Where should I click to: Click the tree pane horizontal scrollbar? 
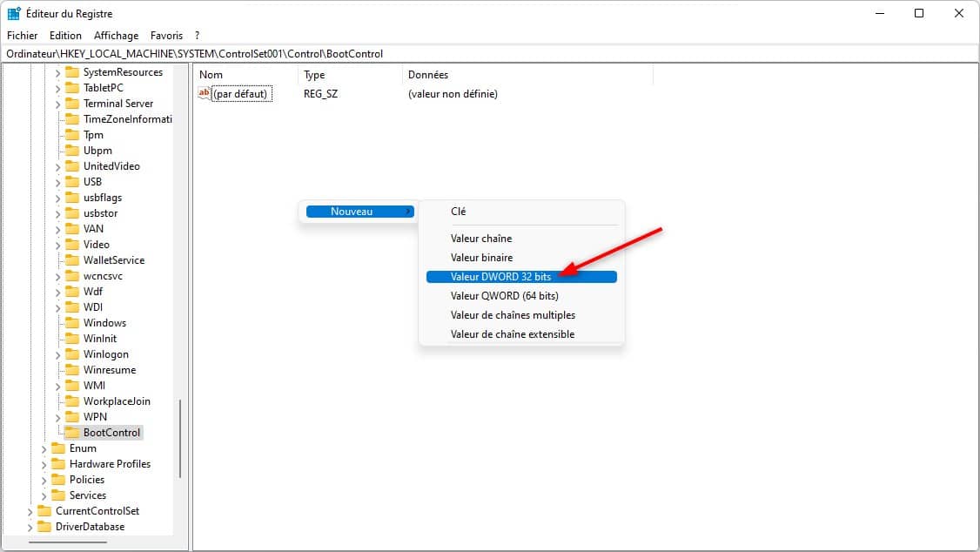click(68, 542)
